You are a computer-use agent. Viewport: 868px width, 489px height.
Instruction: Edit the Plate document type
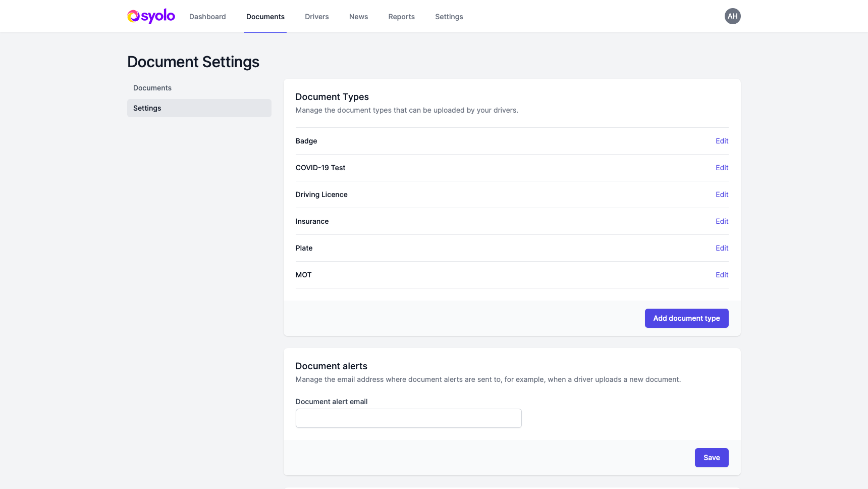(722, 248)
